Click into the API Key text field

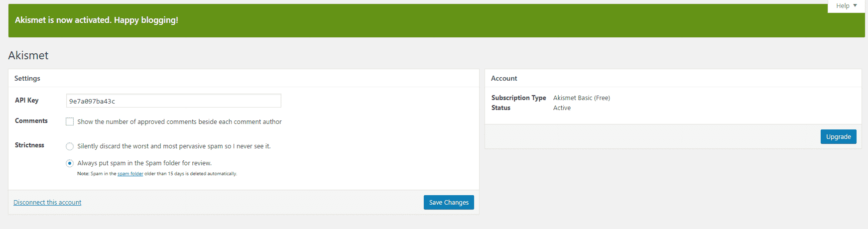[x=173, y=101]
